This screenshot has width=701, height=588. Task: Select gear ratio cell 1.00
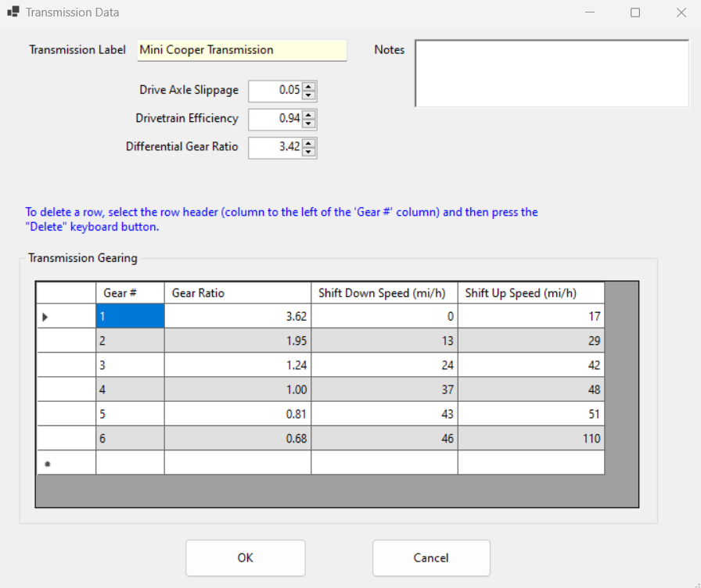[x=237, y=389]
